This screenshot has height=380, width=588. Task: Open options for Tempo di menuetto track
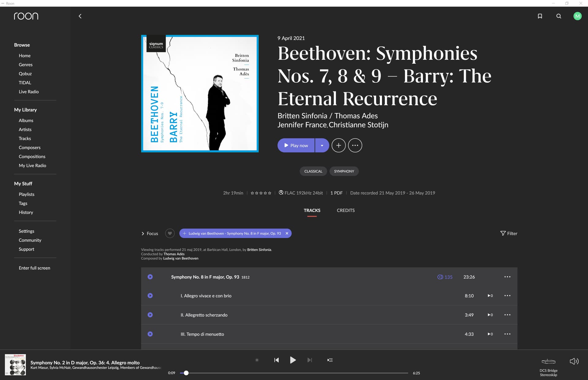(x=507, y=334)
